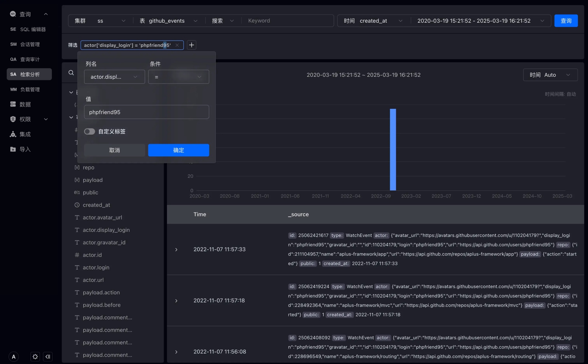The height and width of the screenshot is (364, 588).
Task: Open the 条件 equals dropdown
Action: coord(179,77)
